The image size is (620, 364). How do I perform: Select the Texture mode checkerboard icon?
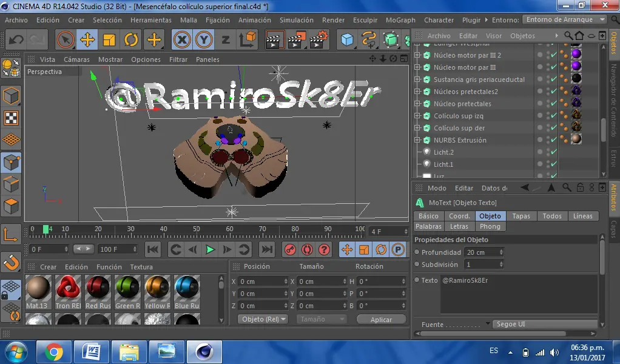pos(11,118)
